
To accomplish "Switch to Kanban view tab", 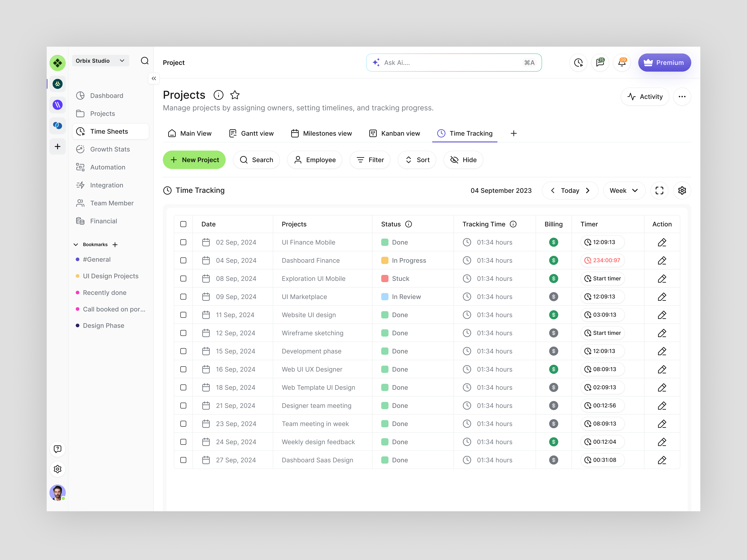I will (x=394, y=133).
